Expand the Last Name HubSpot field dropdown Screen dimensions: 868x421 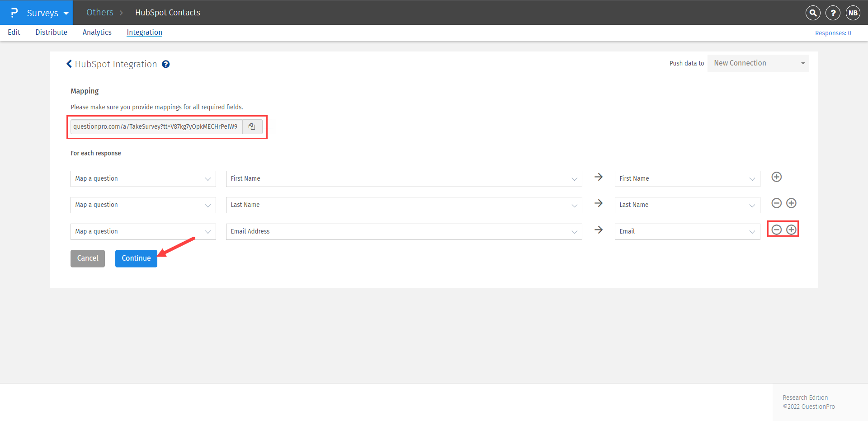click(687, 205)
